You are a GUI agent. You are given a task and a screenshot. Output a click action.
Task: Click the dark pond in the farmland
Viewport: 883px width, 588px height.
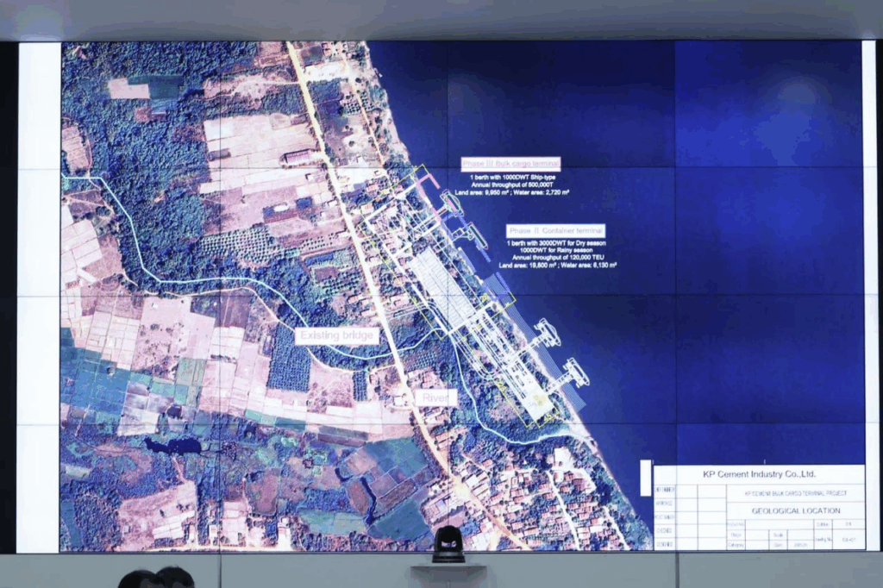(x=172, y=445)
